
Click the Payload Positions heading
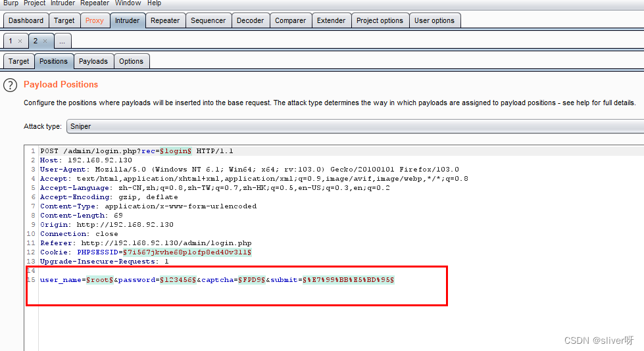(x=61, y=85)
